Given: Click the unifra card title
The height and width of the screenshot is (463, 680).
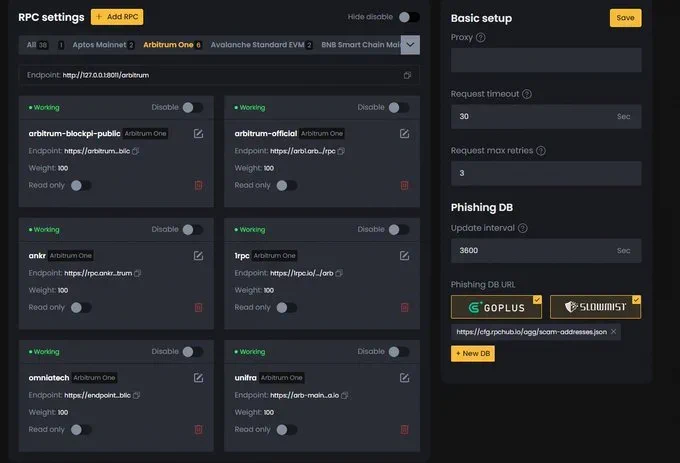Looking at the screenshot, I should point(245,378).
